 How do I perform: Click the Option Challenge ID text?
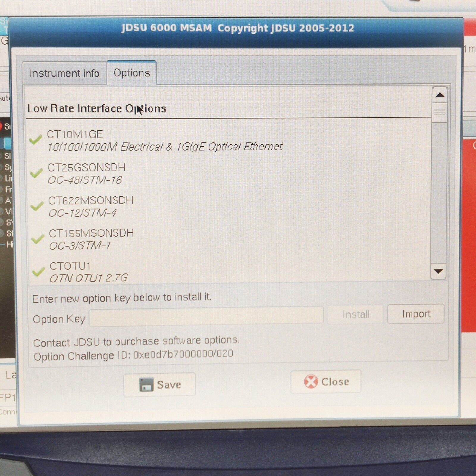pyautogui.click(x=133, y=355)
